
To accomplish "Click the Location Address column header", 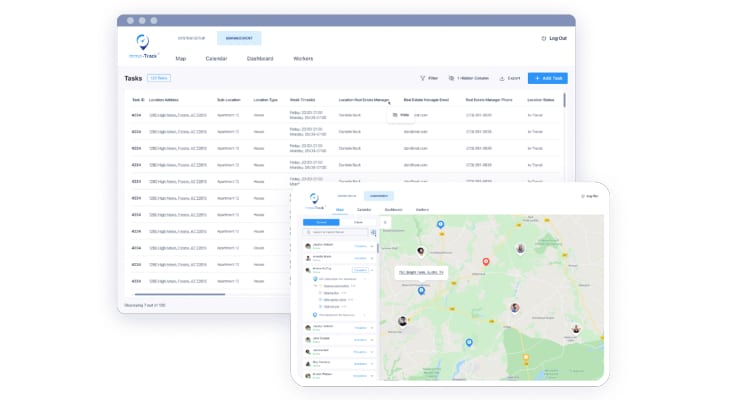I will pyautogui.click(x=164, y=100).
